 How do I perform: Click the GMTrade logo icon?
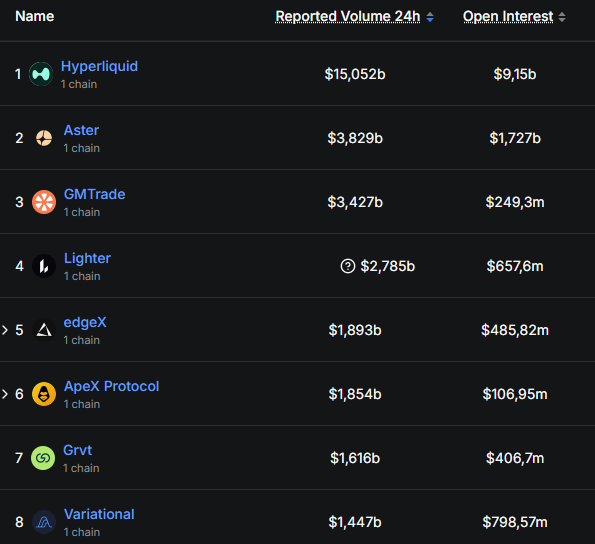[x=44, y=202]
